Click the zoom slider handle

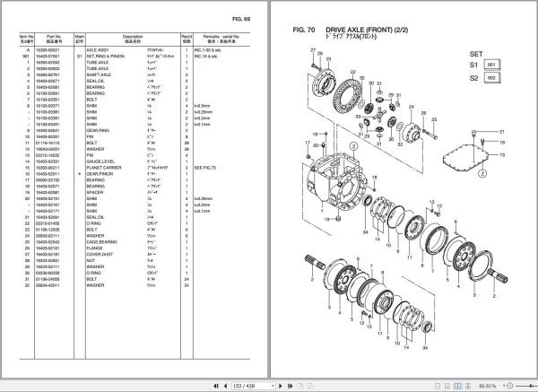[533, 386]
